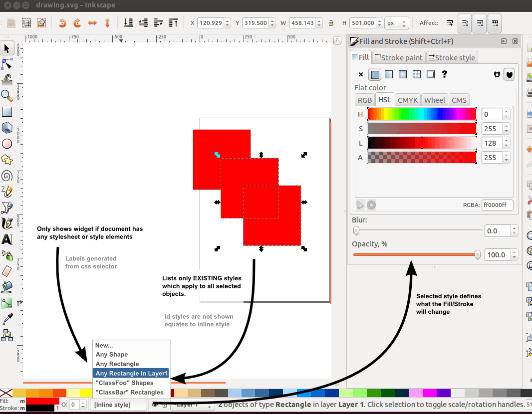Switch color mode to CMYK
Screen dimensions: 532x414
pos(407,100)
